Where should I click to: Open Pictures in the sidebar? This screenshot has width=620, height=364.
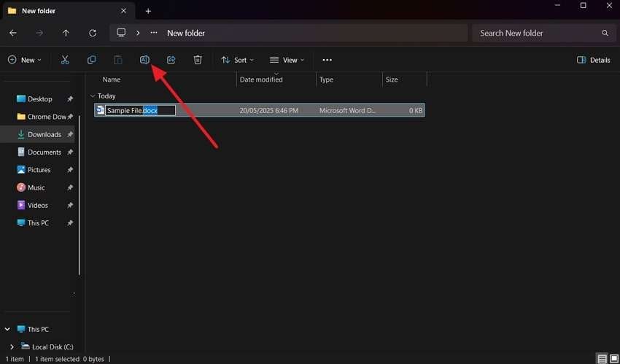pyautogui.click(x=39, y=170)
